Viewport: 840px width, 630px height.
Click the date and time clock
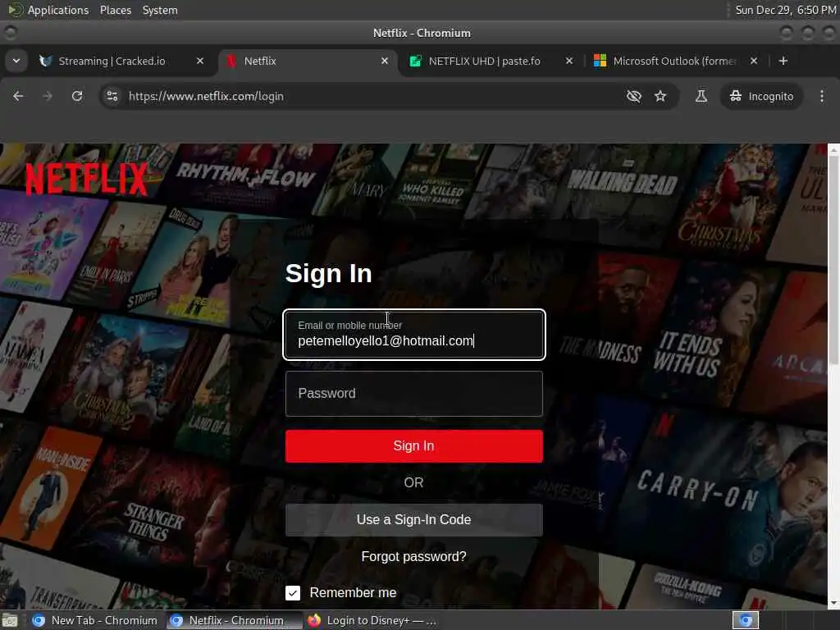(785, 10)
